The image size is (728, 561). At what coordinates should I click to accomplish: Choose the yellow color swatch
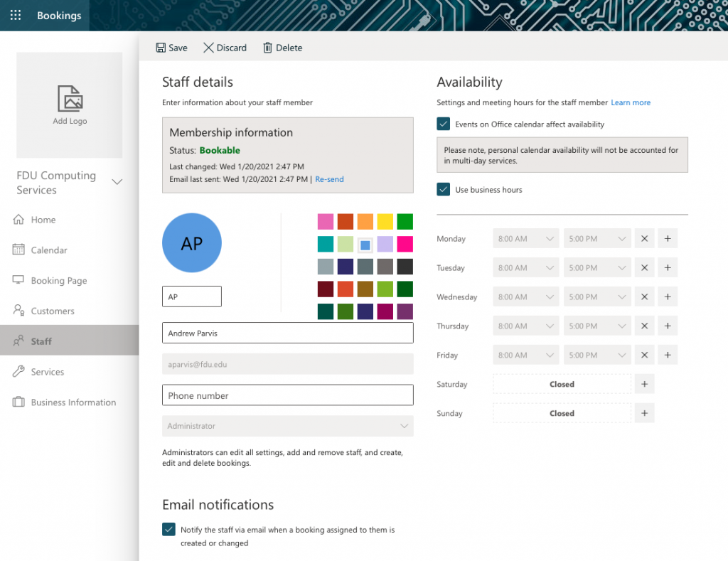coord(385,222)
